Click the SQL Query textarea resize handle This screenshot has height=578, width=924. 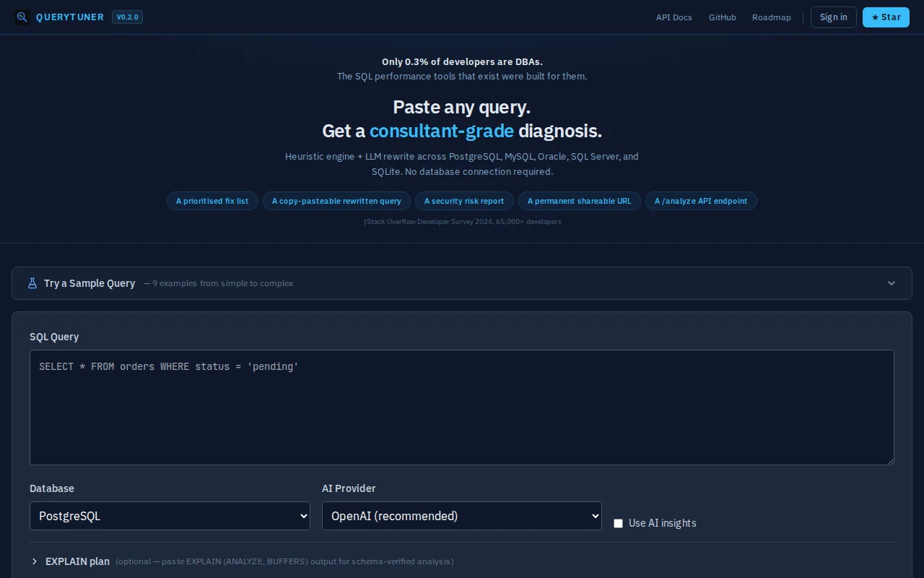[x=890, y=461]
